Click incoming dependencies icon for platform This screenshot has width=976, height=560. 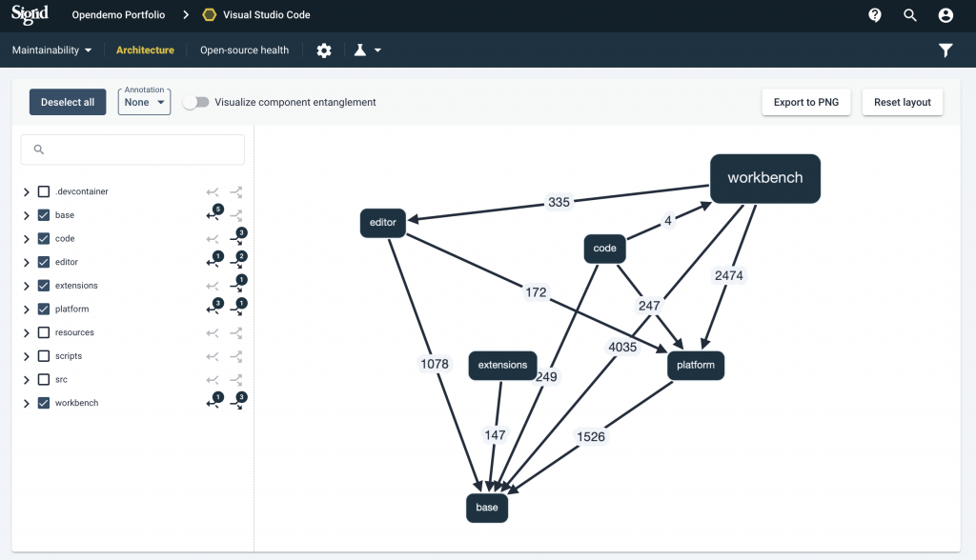coord(214,308)
